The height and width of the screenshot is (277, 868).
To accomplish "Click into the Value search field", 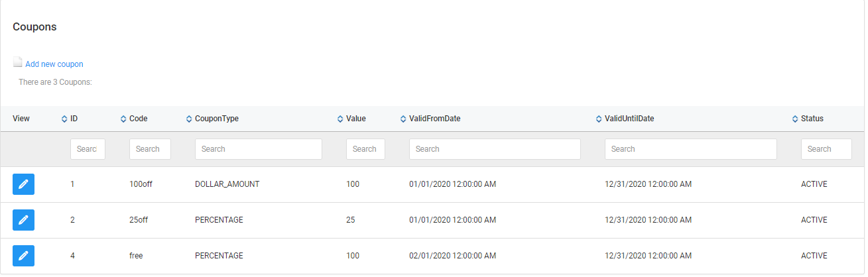I will coord(365,149).
